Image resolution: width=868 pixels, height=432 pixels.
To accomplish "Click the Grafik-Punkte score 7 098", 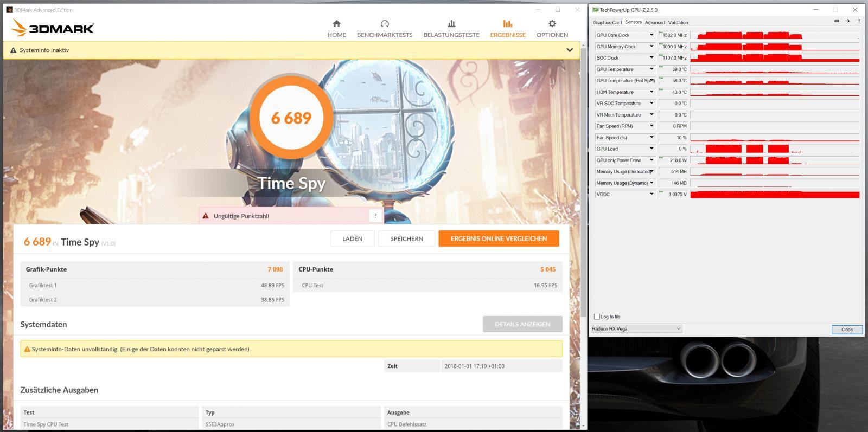I will pos(275,269).
